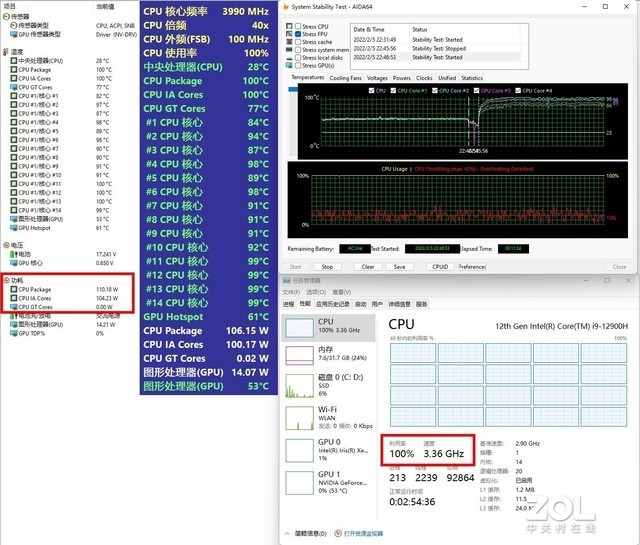Click the 当前值 column header

[105, 6]
